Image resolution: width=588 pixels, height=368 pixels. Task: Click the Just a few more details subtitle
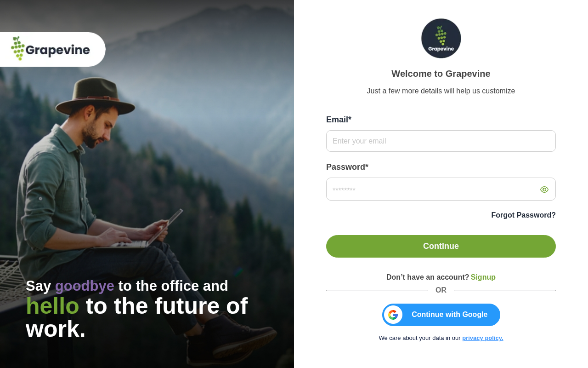[441, 91]
